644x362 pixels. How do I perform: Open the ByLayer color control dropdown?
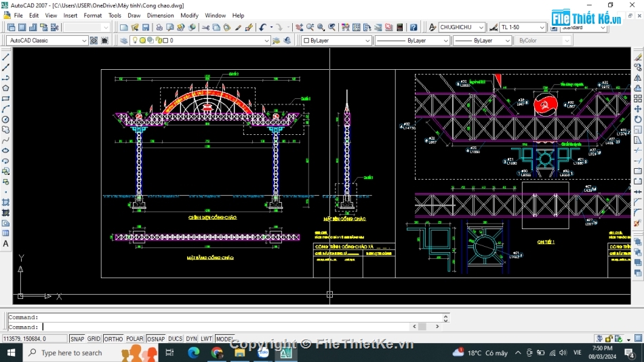tap(367, 41)
